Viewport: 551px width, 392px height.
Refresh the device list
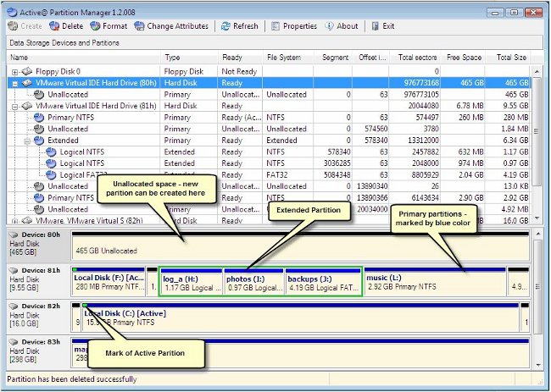[x=240, y=26]
